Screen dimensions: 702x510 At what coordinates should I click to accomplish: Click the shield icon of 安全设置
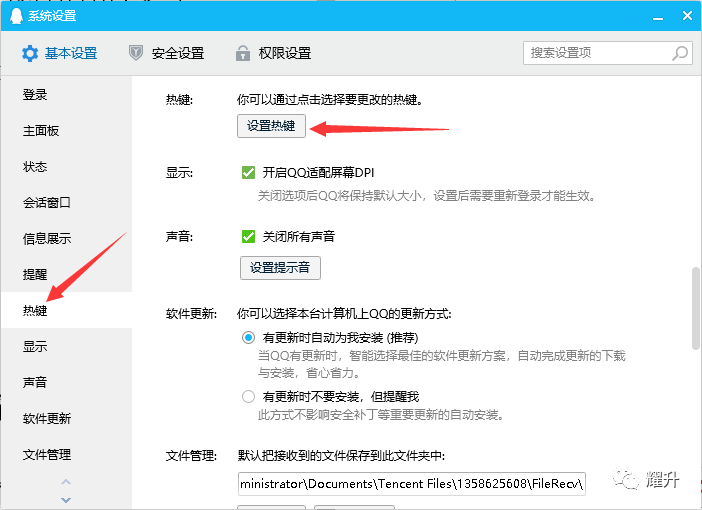point(136,53)
